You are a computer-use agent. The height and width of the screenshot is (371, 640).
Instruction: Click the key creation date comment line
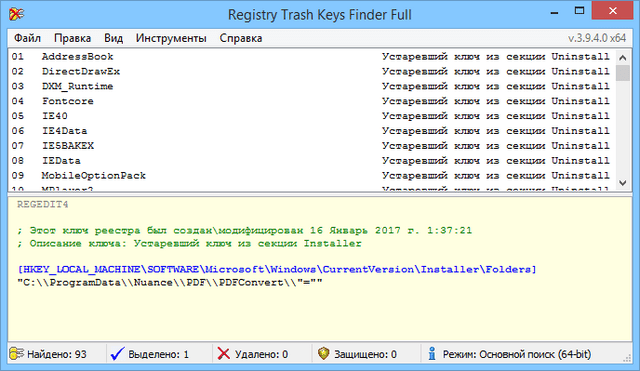coord(244,231)
